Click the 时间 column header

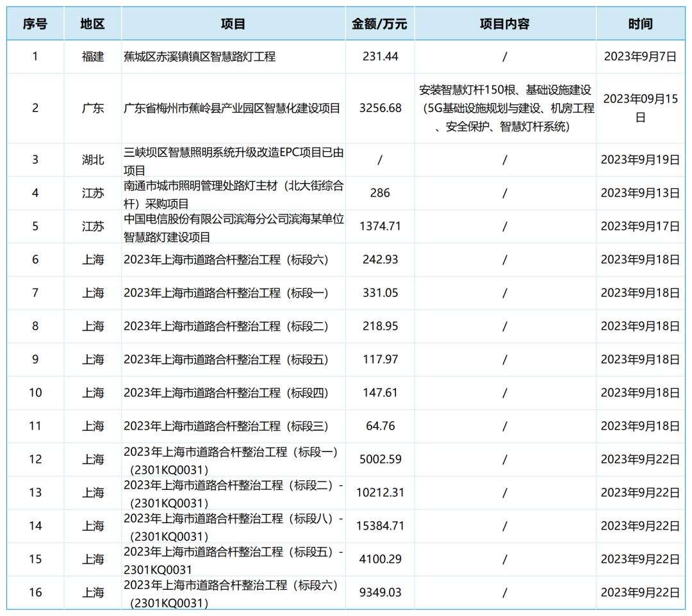[640, 24]
